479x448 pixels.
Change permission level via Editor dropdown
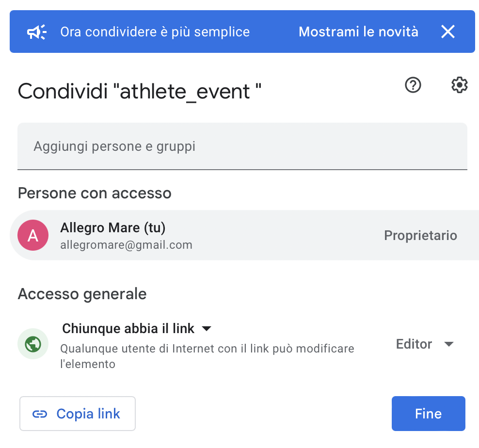424,344
